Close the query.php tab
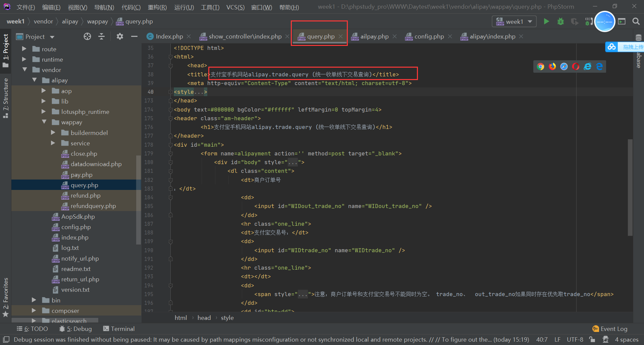 click(341, 37)
